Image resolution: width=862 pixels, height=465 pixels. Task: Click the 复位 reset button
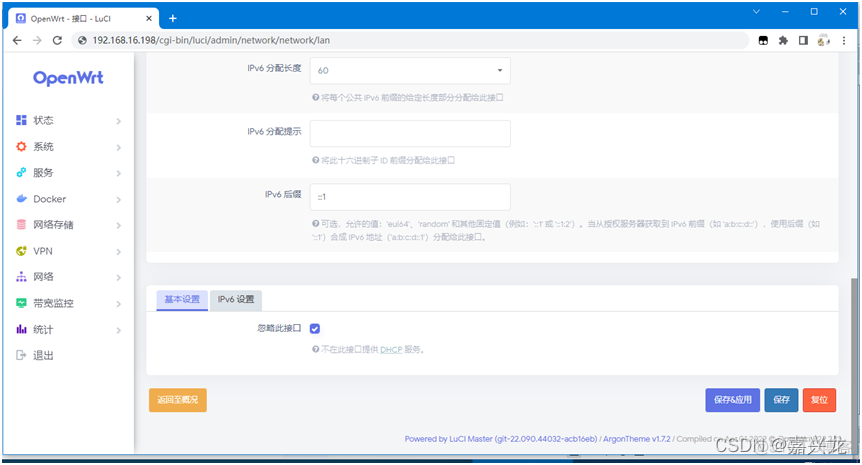tap(819, 400)
